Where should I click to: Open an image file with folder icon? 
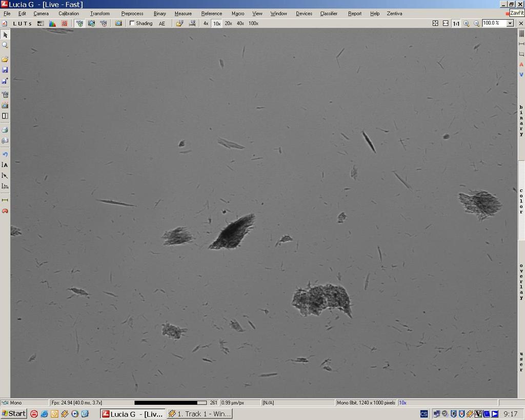point(5,59)
